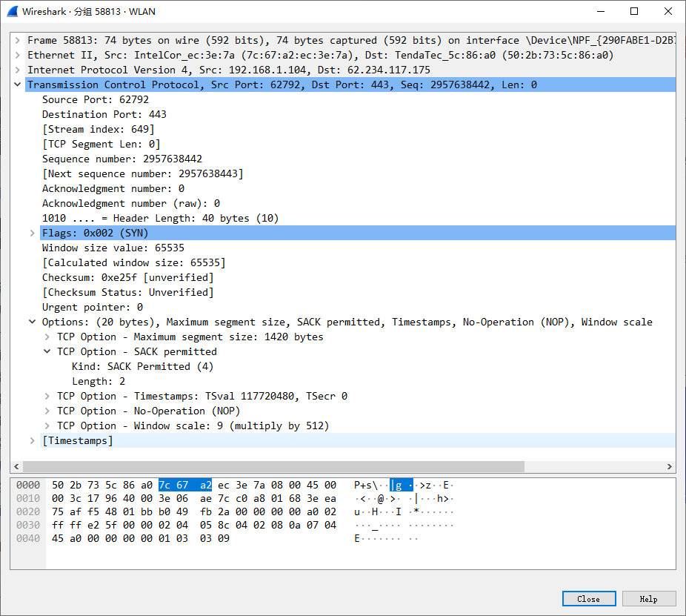
Task: Expand TCP Option Window scale row
Action: click(x=47, y=425)
